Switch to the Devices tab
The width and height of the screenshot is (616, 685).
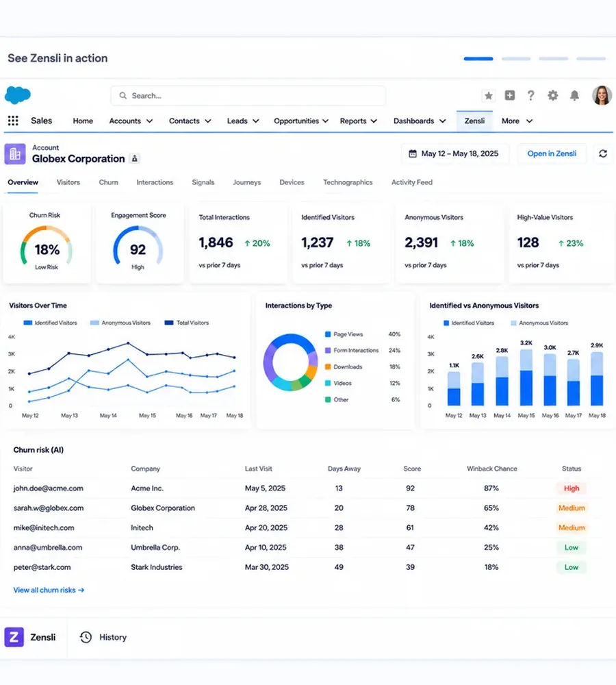point(292,182)
